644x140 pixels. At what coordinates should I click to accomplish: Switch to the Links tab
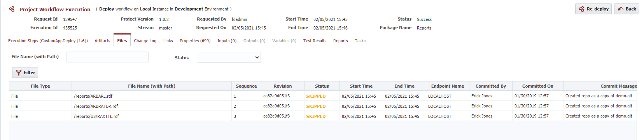tap(168, 41)
